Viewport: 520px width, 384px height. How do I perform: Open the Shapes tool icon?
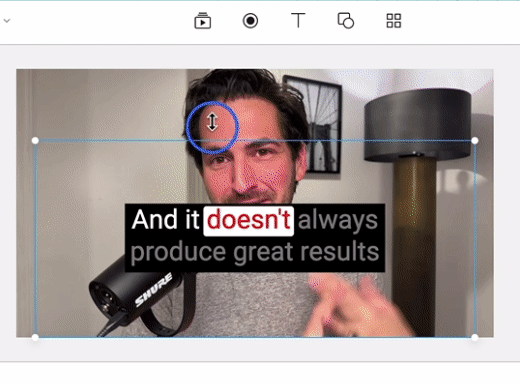tap(346, 21)
